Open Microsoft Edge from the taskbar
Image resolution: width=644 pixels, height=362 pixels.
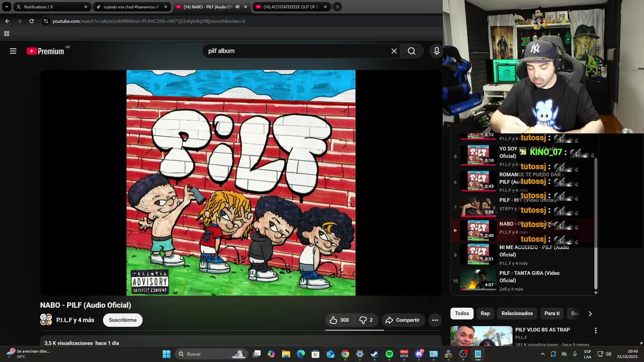[x=300, y=354]
